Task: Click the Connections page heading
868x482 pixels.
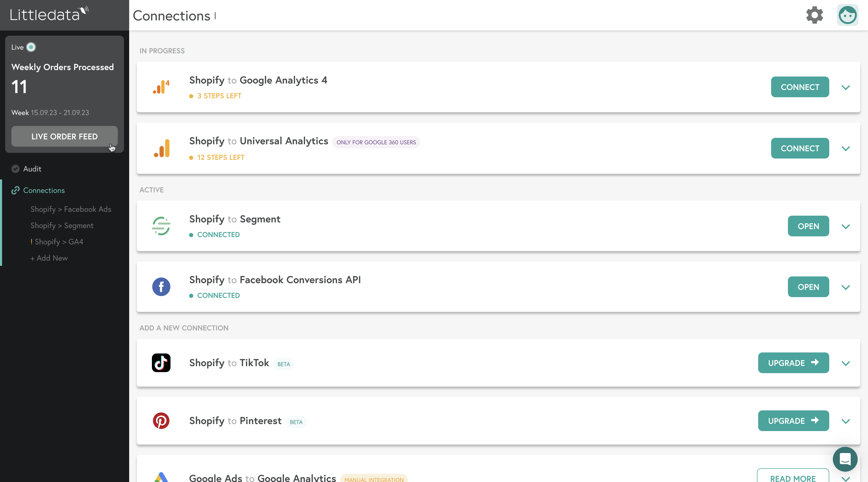Action: click(172, 16)
